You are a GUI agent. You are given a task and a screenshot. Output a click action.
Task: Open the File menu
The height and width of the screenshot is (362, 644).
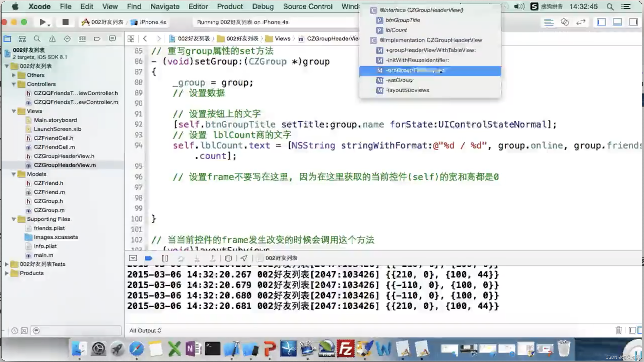[x=66, y=6]
